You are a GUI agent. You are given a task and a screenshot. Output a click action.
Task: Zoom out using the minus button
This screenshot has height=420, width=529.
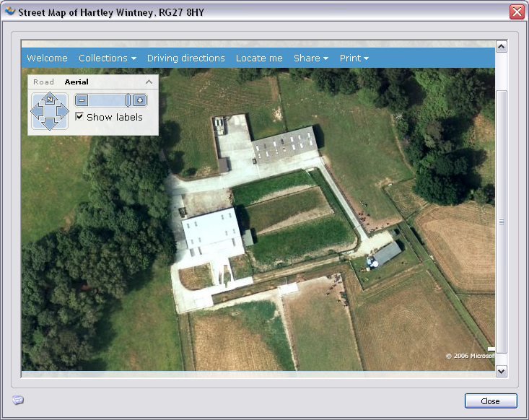tap(82, 101)
